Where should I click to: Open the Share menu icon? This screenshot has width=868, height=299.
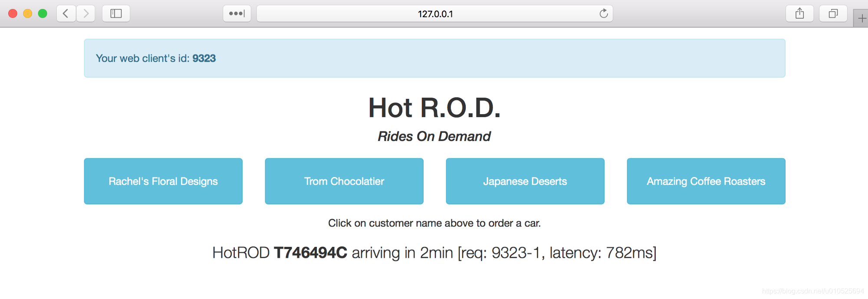799,13
